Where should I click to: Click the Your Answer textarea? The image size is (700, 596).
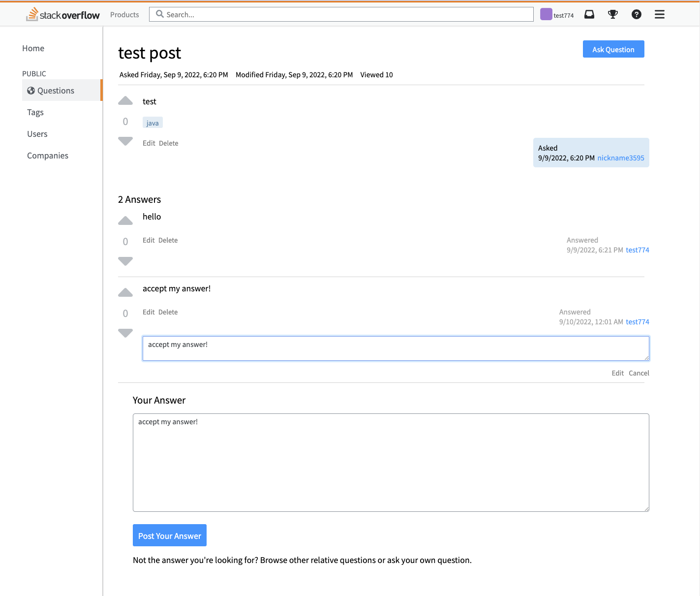pyautogui.click(x=391, y=463)
